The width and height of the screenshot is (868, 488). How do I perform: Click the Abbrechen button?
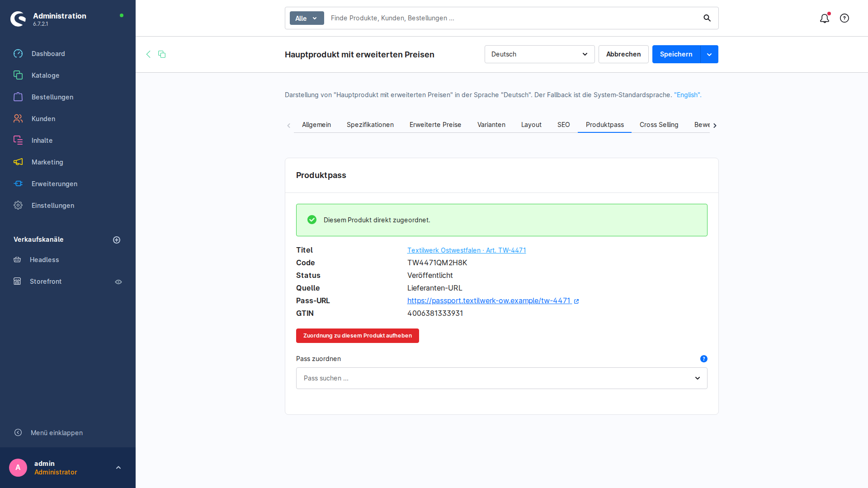623,54
